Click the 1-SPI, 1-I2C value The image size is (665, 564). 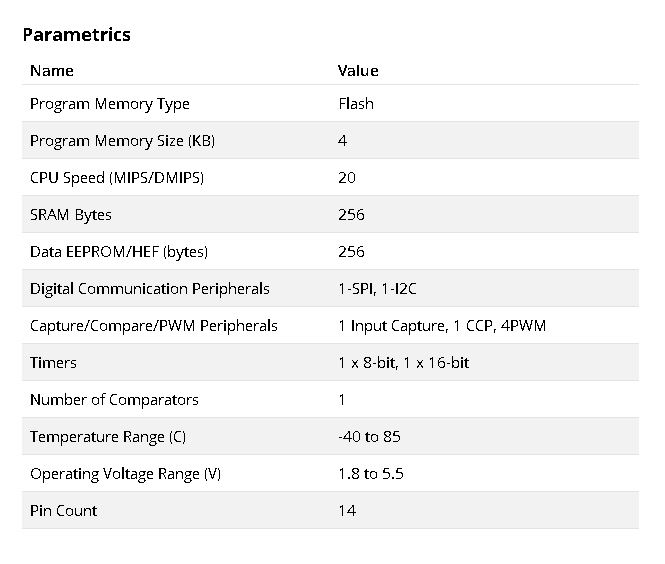(376, 289)
